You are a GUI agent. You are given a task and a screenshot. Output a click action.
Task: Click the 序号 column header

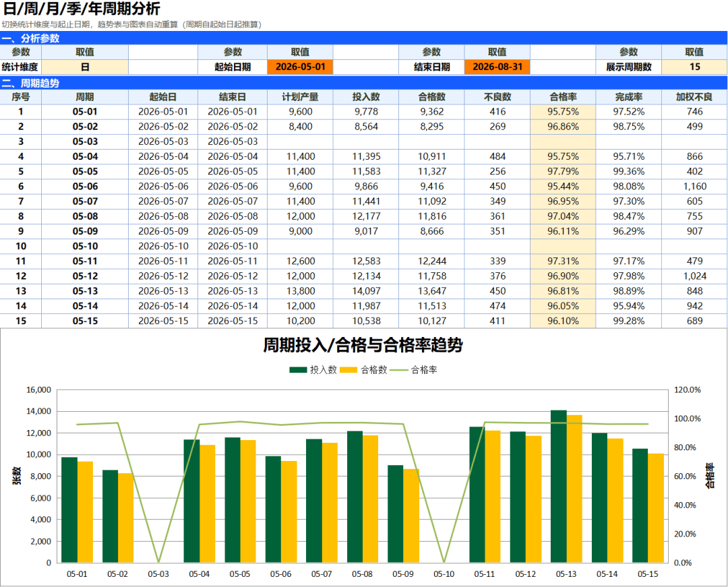point(20,97)
